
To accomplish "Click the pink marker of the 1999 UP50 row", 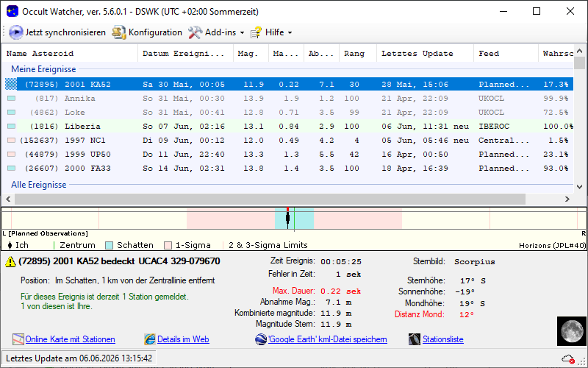I will click(x=11, y=154).
